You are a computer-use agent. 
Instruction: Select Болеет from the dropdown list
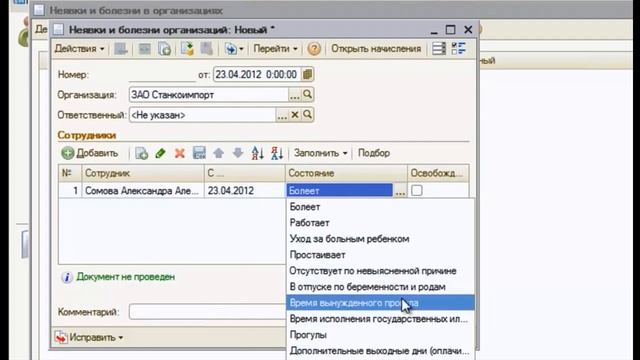(x=380, y=207)
